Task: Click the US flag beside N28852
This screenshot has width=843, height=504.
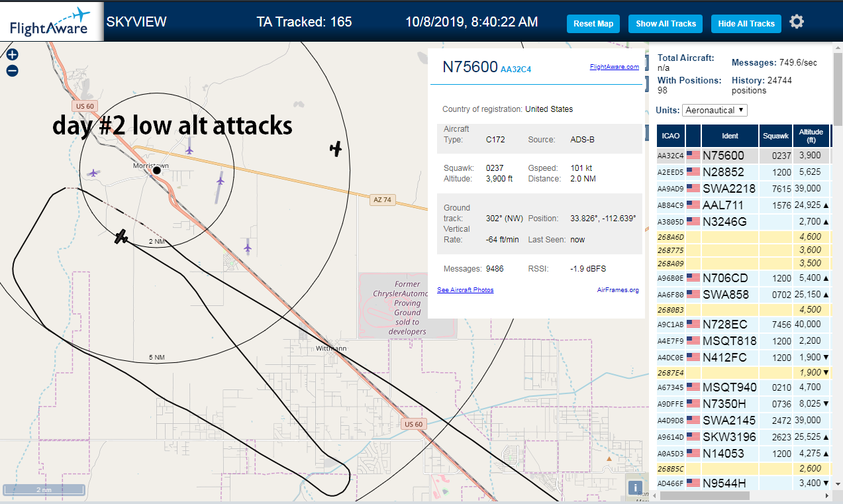Action: tap(693, 172)
